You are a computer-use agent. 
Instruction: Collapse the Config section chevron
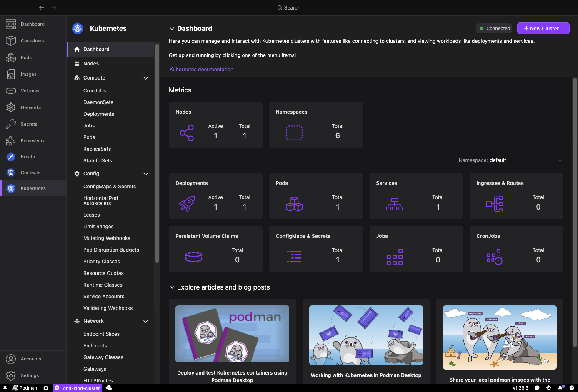pyautogui.click(x=146, y=174)
